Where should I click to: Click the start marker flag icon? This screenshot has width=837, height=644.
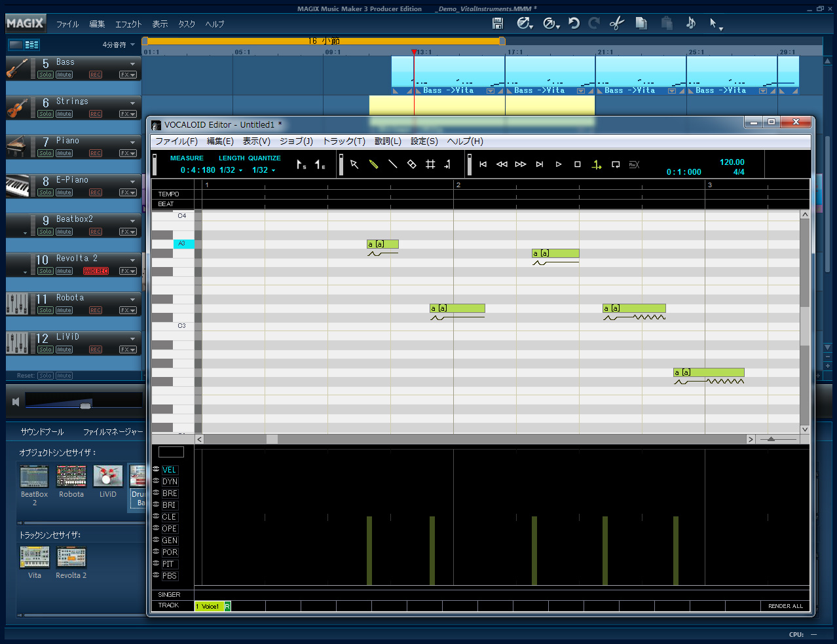301,165
